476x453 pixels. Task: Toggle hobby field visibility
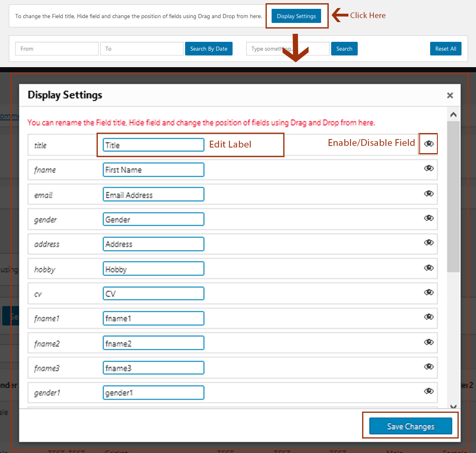[429, 267]
